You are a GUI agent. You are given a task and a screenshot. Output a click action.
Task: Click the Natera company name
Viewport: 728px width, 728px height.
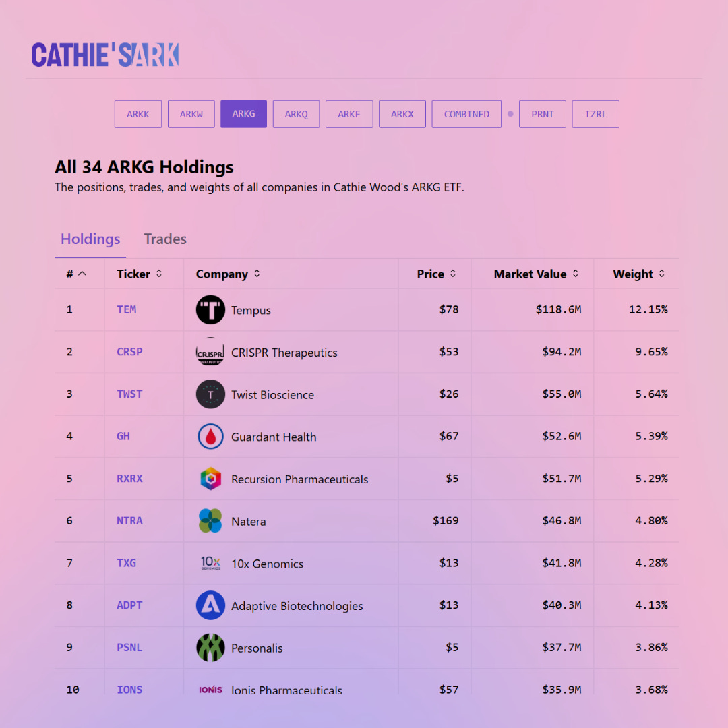click(248, 522)
